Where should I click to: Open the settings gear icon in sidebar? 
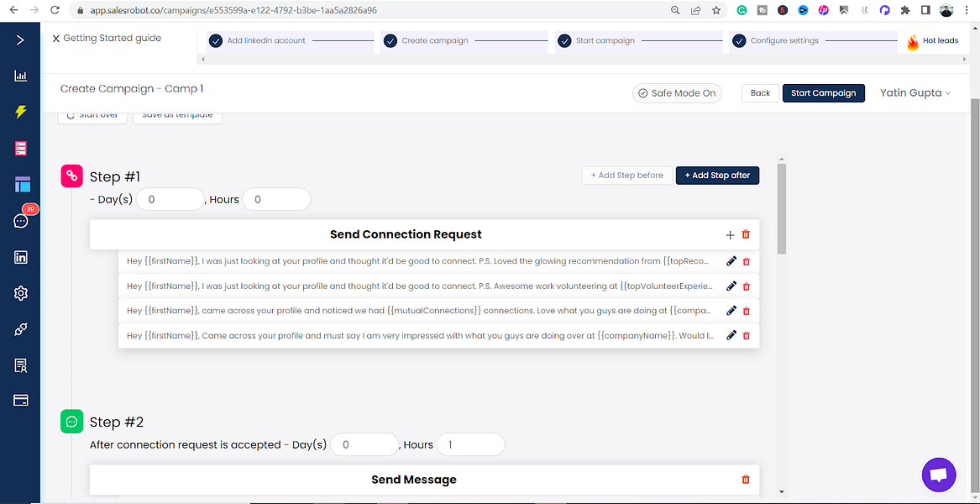tap(21, 292)
